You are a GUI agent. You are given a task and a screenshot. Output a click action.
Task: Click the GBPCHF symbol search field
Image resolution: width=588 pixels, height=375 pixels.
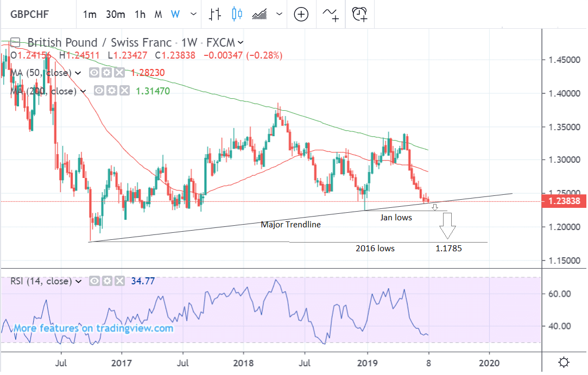33,15
